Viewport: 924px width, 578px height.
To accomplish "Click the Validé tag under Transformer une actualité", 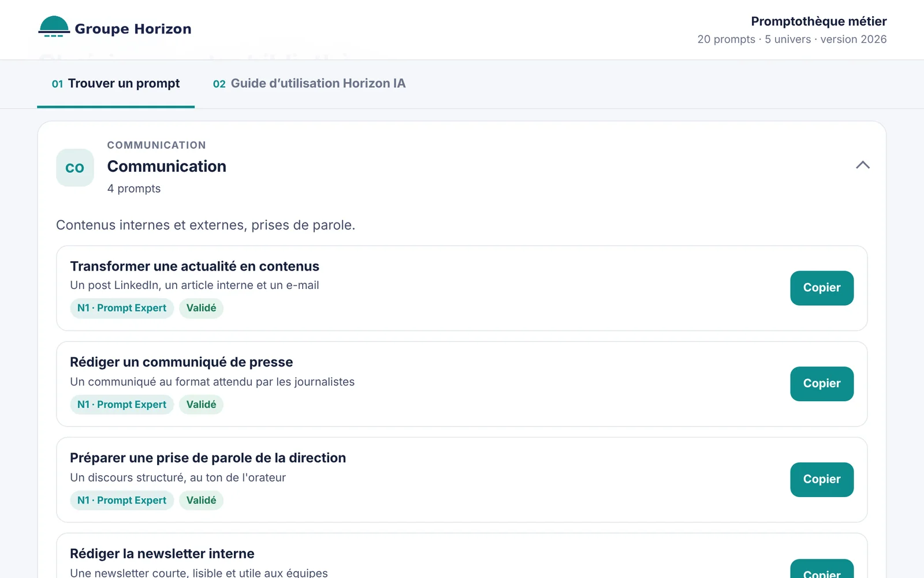I will click(x=201, y=308).
